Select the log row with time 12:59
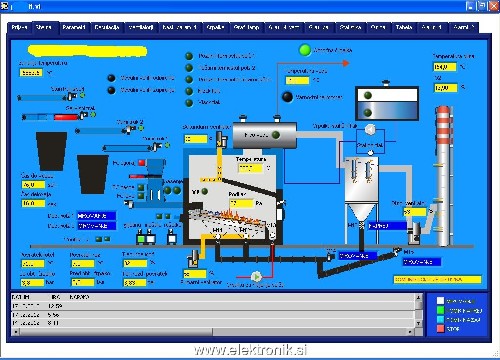This screenshot has width=500, height=360. 213,306
